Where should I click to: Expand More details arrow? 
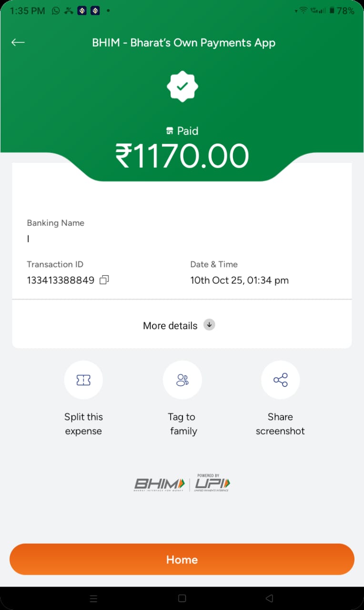click(x=209, y=325)
